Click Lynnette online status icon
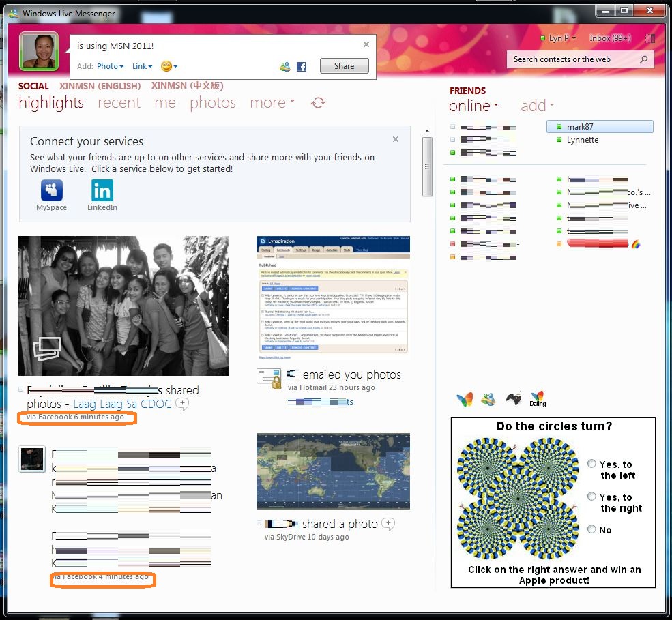672x620 pixels. tap(559, 140)
